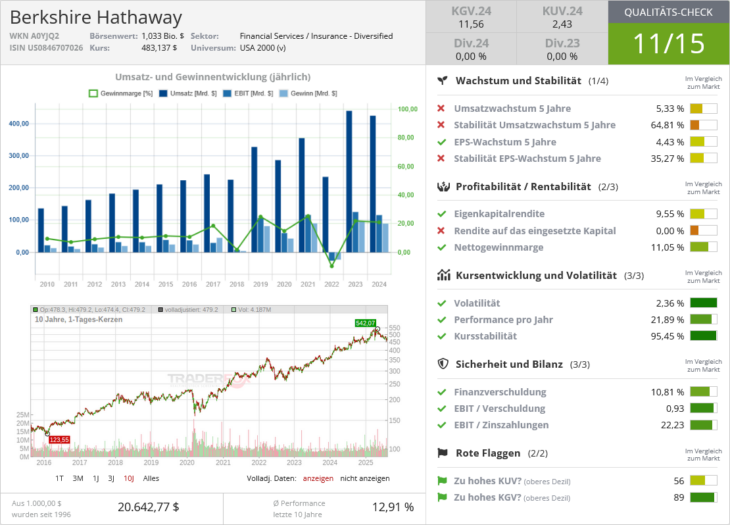Select anzeigen for Volladj. Daten
The height and width of the screenshot is (525, 730).
[x=318, y=478]
